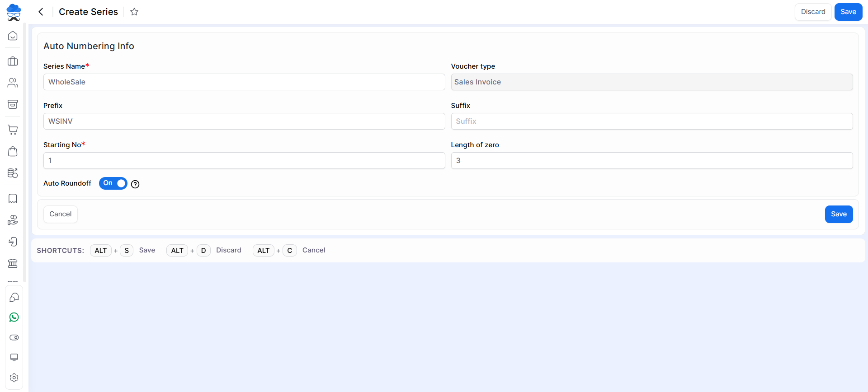Click the Voucher type Sales Invoice field
This screenshot has height=392, width=868.
pos(651,82)
